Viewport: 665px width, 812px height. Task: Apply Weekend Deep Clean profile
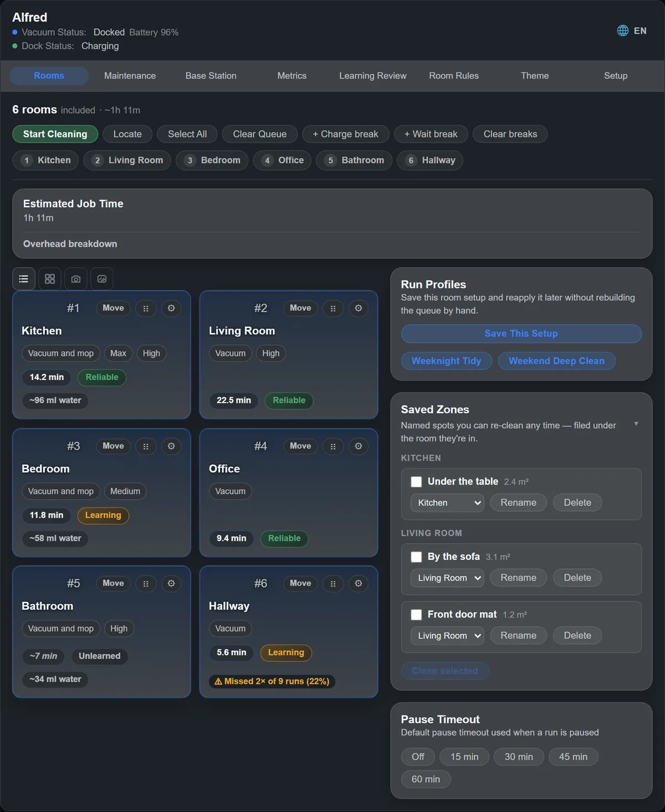[557, 361]
